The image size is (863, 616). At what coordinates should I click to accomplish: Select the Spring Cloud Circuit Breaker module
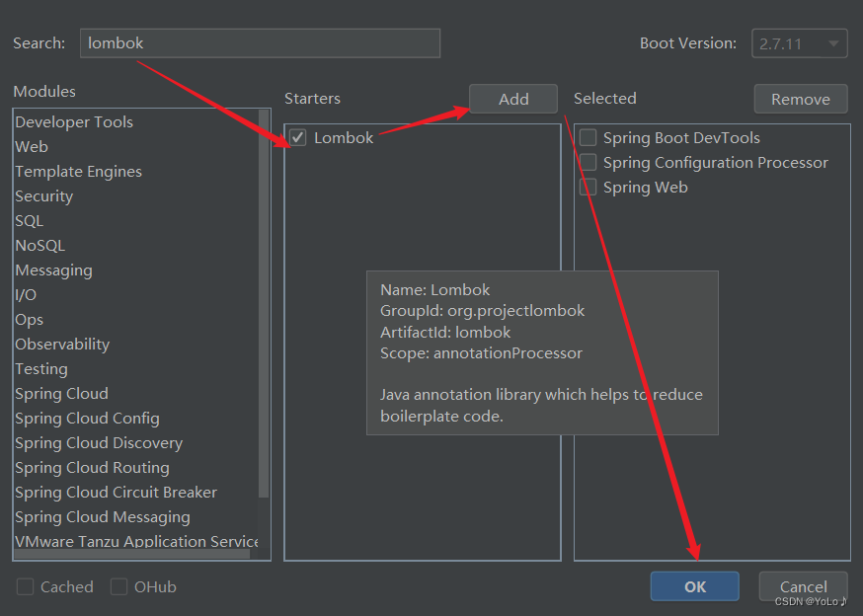pos(135,493)
